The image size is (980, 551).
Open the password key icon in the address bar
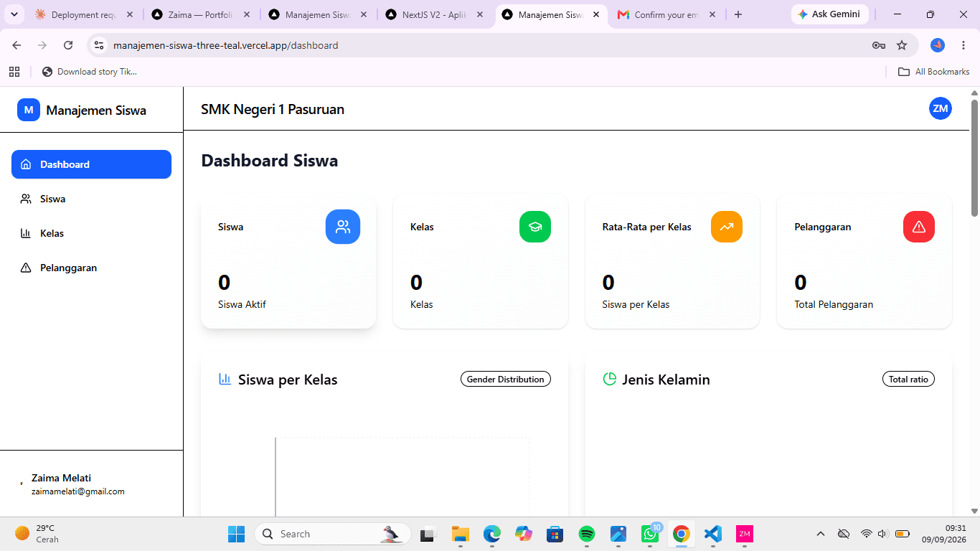[x=878, y=45]
